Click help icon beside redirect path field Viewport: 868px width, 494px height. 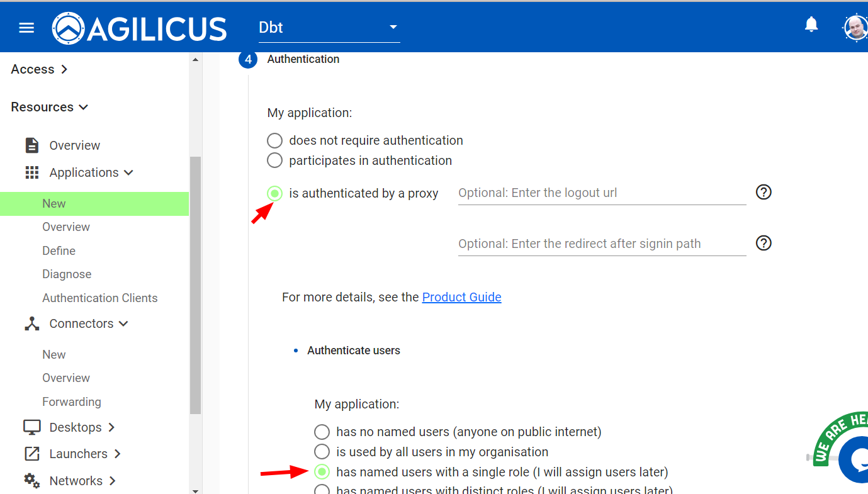click(x=764, y=244)
